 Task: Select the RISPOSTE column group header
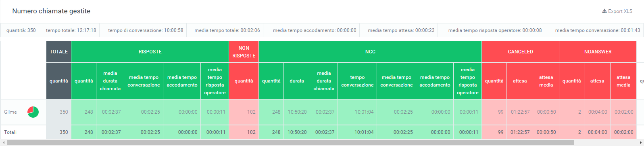coord(150,52)
